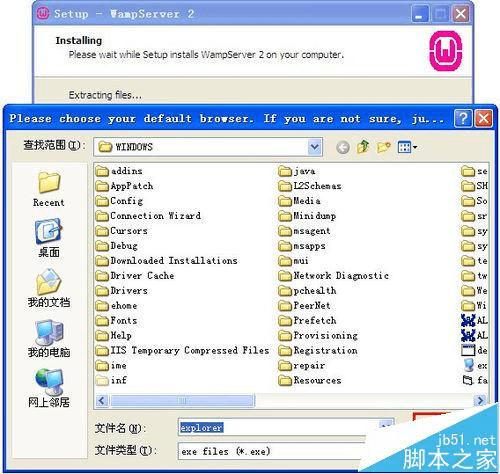The image size is (500, 474).
Task: Click the file list scroll-left arrow
Action: click(x=102, y=400)
